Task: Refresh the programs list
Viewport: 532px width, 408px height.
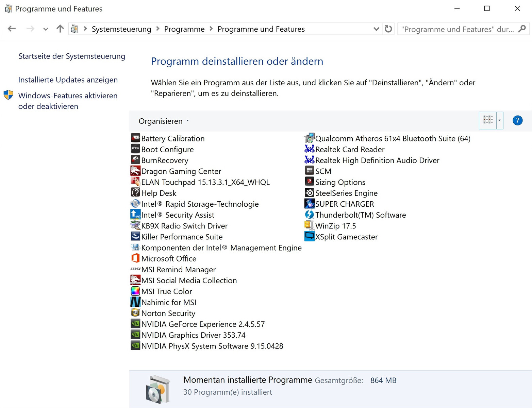Action: click(388, 29)
